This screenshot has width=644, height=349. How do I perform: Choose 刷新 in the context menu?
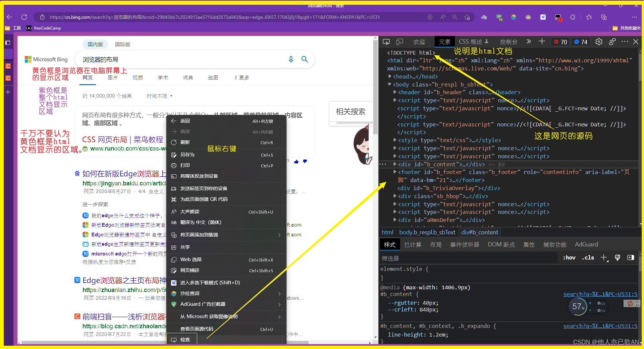point(226,142)
